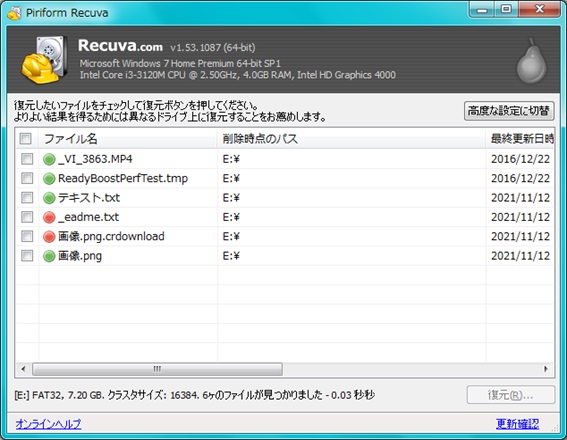Click the Piriform pear logo
This screenshot has width=567, height=440.
coord(531,61)
